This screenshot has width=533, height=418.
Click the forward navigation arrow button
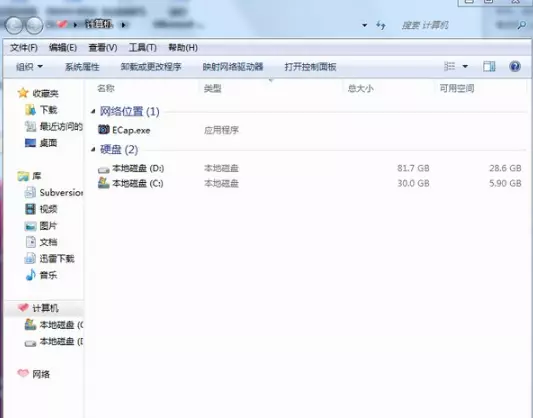click(35, 25)
